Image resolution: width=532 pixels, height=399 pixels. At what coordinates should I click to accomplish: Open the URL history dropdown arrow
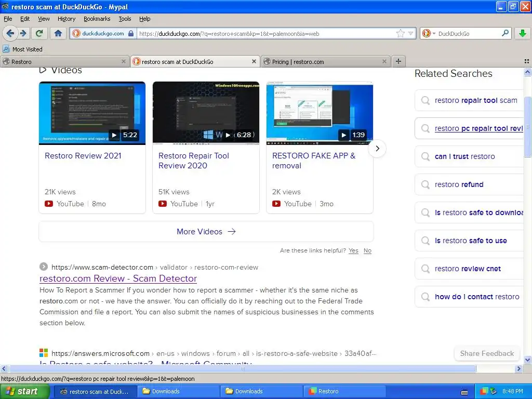click(410, 33)
